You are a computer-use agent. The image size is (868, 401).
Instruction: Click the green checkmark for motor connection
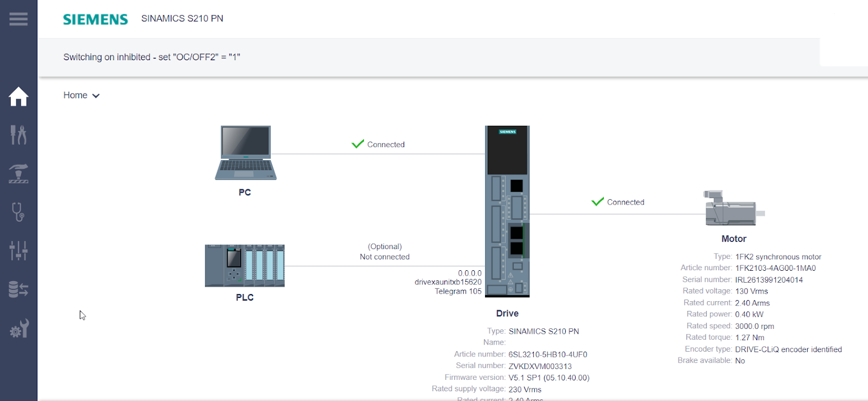click(x=598, y=201)
